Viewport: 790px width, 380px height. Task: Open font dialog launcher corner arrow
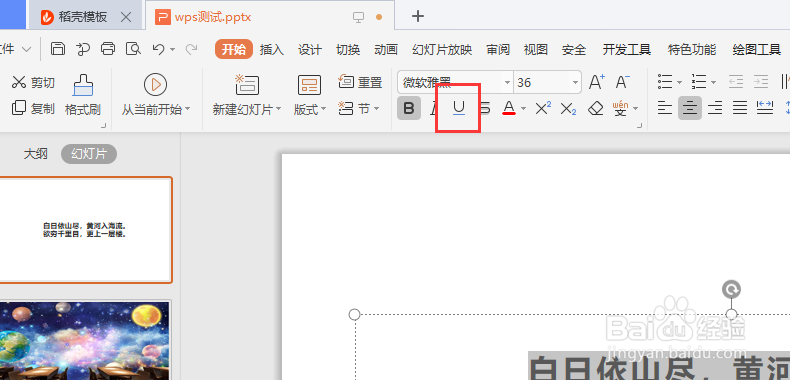tap(639, 125)
